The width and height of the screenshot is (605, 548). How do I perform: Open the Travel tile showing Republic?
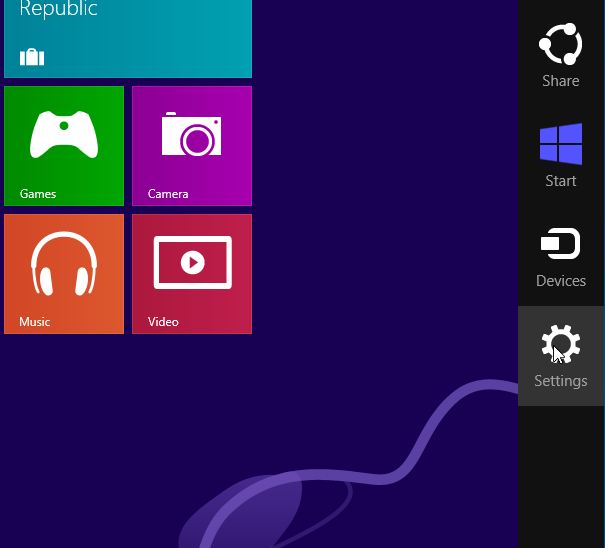pos(128,39)
